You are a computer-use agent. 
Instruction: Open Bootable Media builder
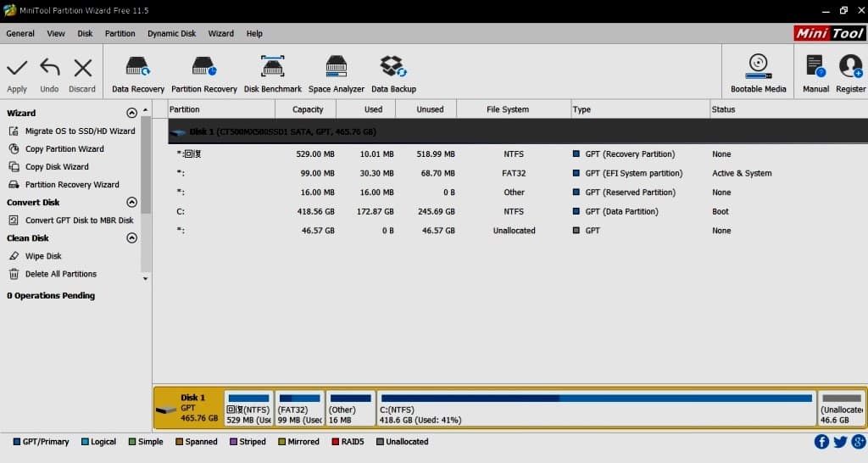[759, 68]
